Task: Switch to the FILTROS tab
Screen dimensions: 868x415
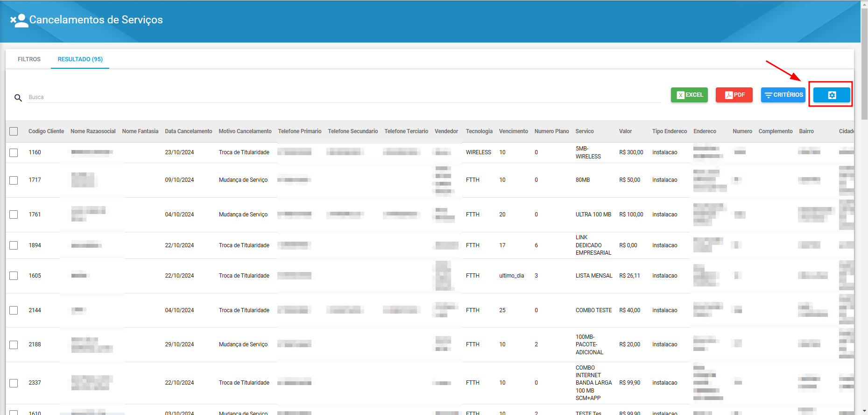Action: pos(29,59)
